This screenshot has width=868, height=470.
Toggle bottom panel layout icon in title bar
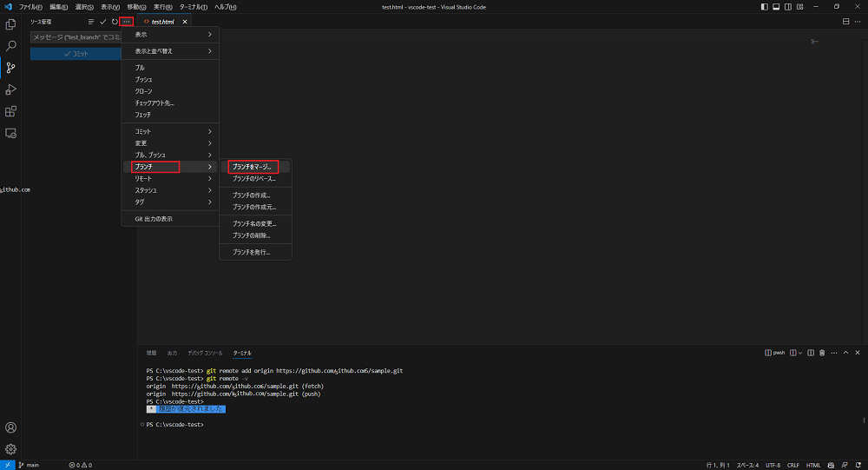tap(775, 7)
